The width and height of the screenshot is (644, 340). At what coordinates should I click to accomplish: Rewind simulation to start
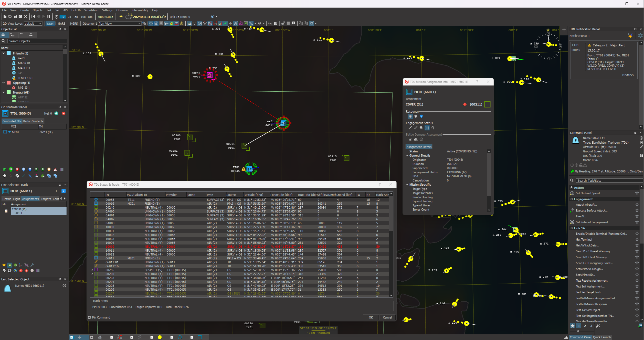click(33, 17)
